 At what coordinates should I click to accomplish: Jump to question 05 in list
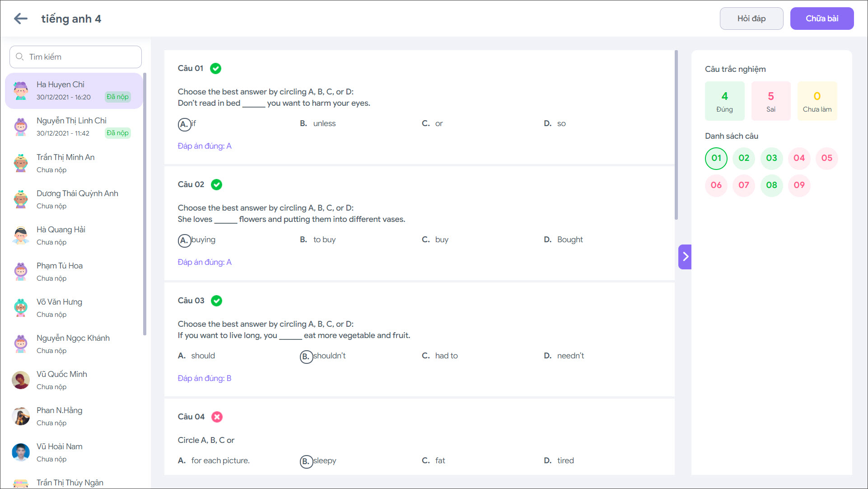pos(826,158)
